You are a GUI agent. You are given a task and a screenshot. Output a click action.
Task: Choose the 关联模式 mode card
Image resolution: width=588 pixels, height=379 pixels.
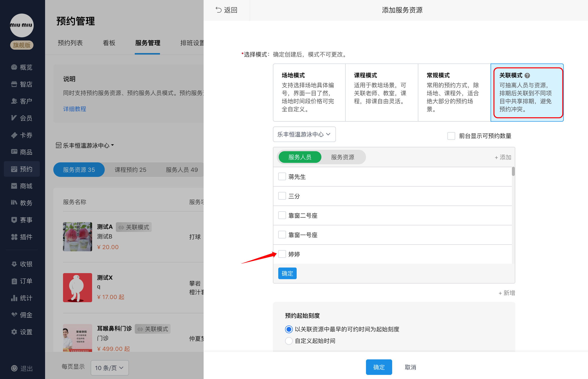[x=527, y=92]
